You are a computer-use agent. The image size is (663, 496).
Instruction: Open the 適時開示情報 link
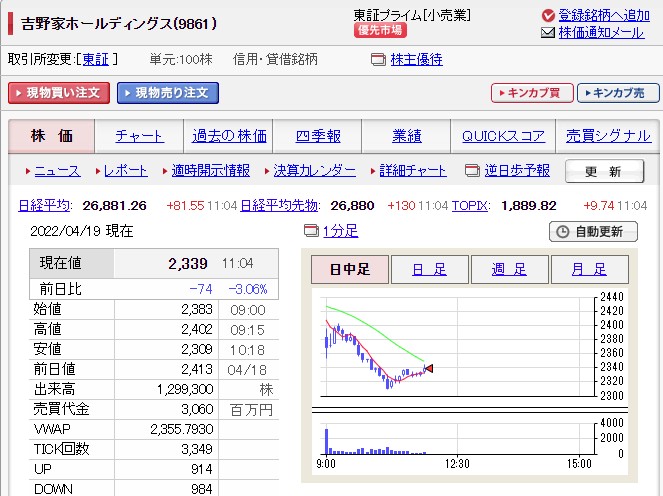(211, 171)
